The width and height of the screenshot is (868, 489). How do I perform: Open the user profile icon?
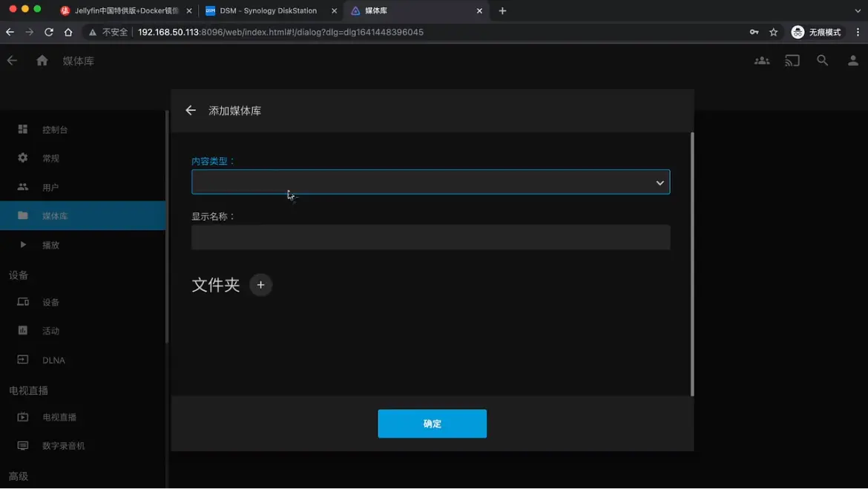[x=853, y=61]
